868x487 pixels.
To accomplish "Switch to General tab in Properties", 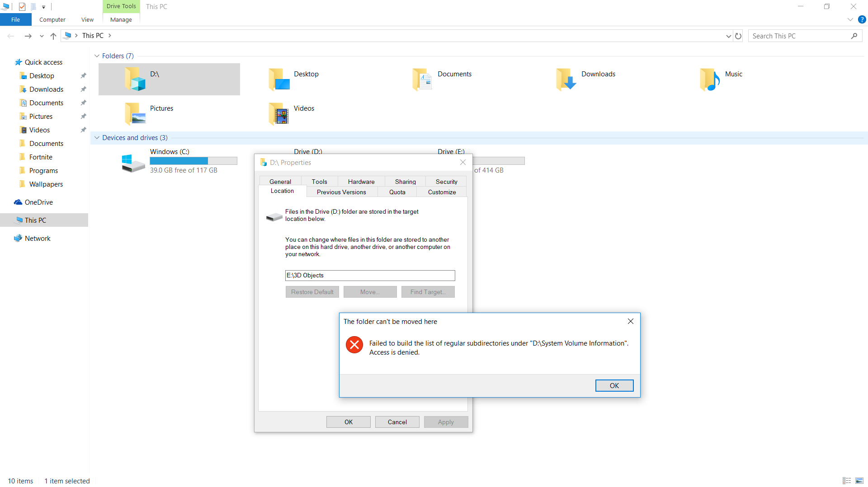I will tap(280, 182).
